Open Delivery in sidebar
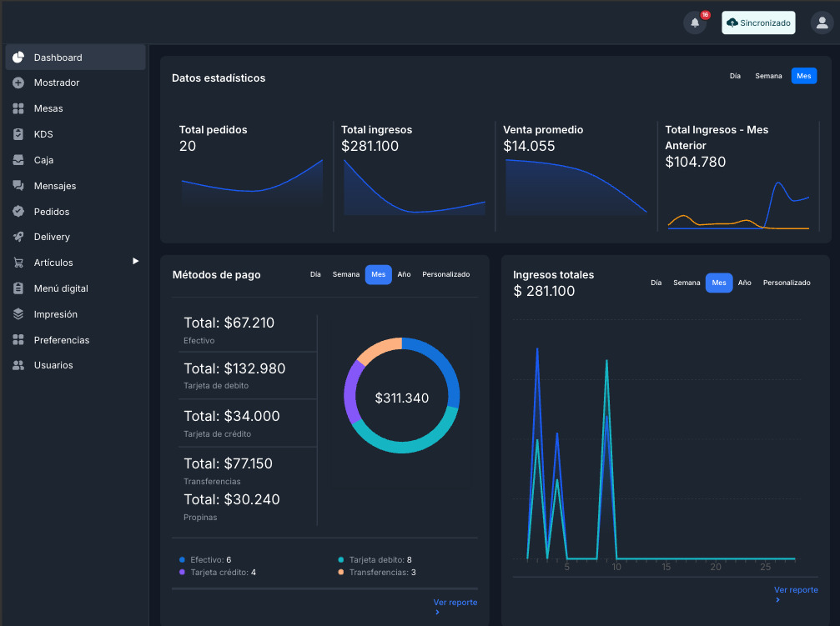 tap(76, 237)
